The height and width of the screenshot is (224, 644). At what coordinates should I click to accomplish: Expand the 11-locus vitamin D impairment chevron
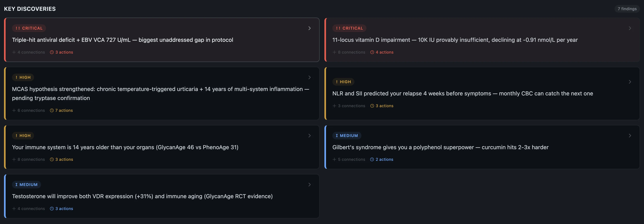point(630,28)
